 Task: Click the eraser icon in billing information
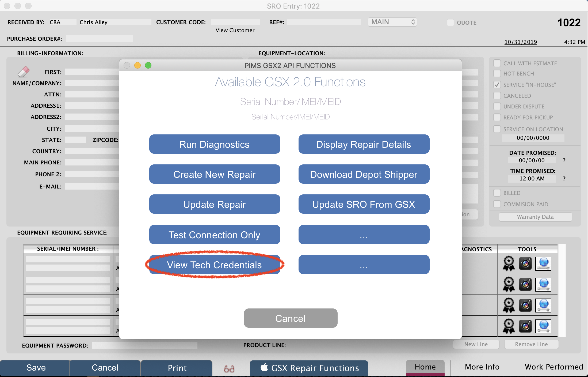pos(24,72)
